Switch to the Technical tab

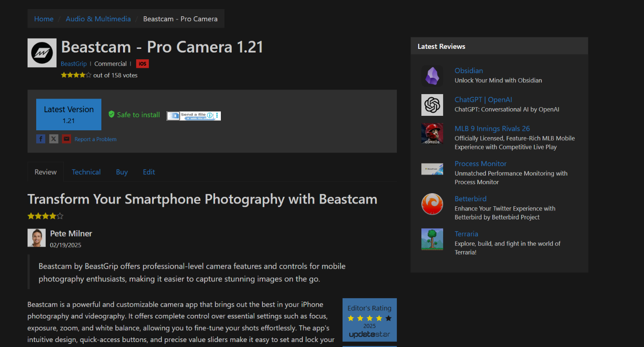86,172
